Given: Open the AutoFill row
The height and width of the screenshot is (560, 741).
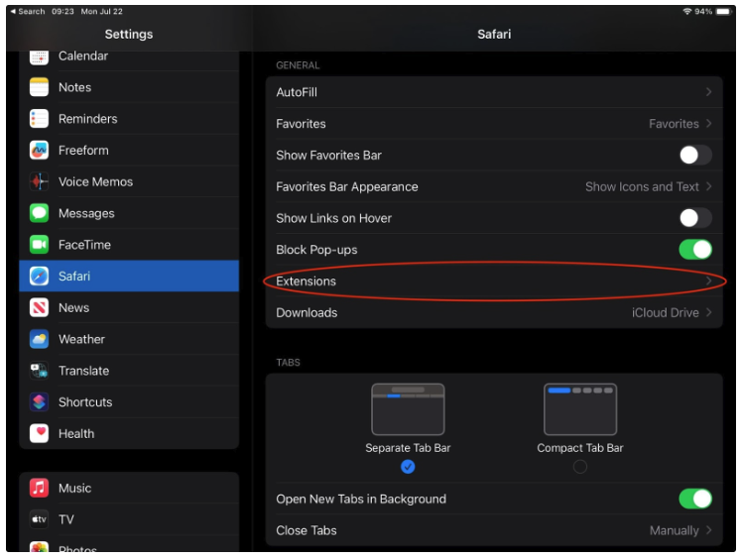Looking at the screenshot, I should coord(494,92).
